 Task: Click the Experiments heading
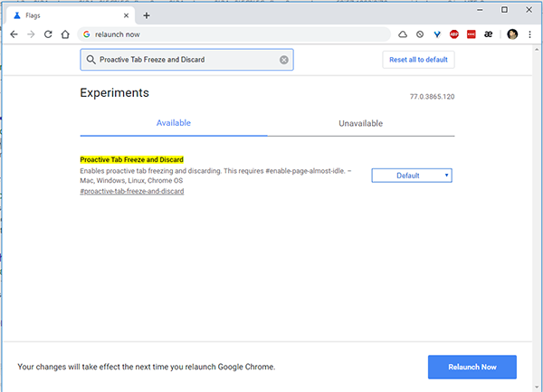[114, 93]
